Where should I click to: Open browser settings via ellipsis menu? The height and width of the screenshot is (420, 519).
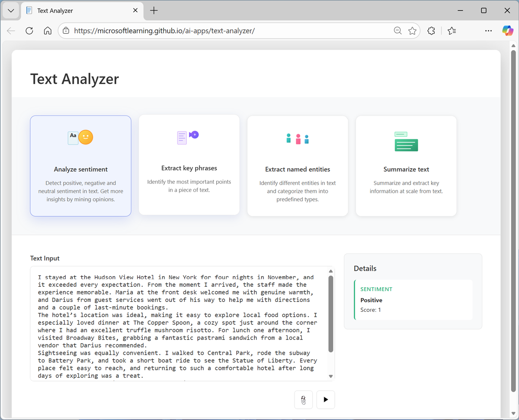tap(488, 30)
